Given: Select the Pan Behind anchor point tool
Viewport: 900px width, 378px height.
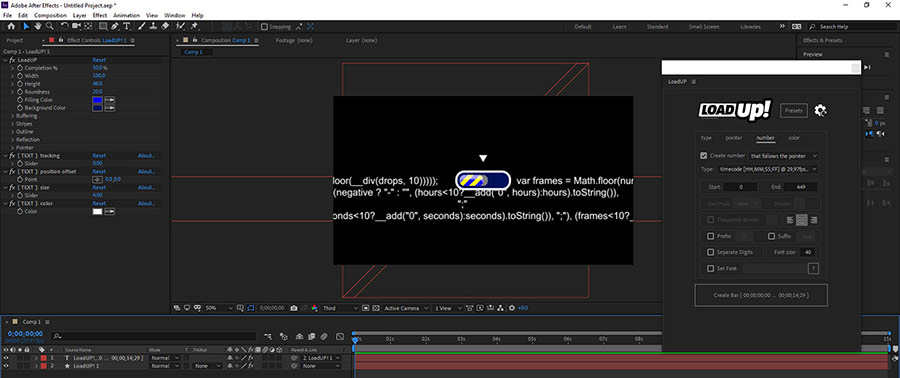Looking at the screenshot, I should click(x=88, y=26).
